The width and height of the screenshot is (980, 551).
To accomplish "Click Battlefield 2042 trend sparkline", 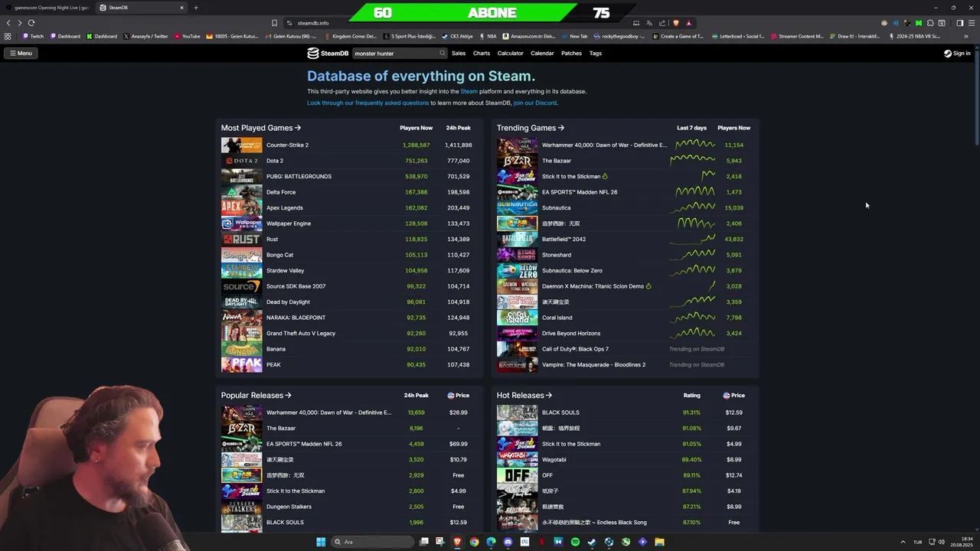I will coord(692,239).
